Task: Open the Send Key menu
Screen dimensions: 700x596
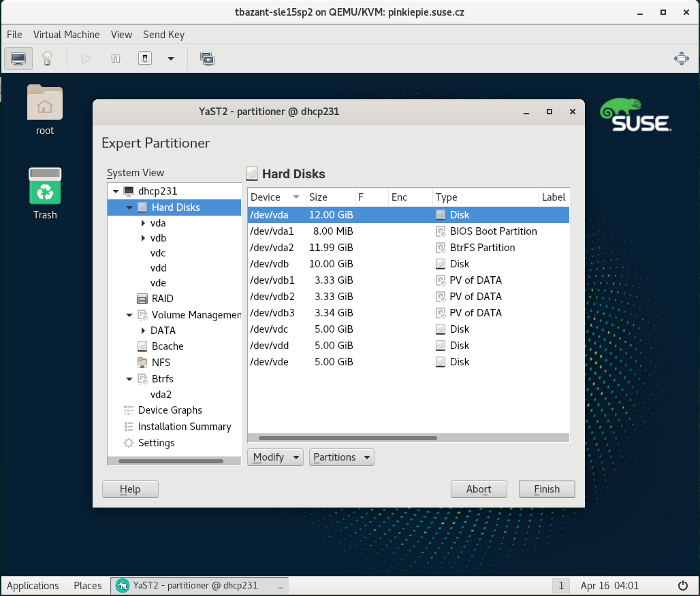Action: 163,35
